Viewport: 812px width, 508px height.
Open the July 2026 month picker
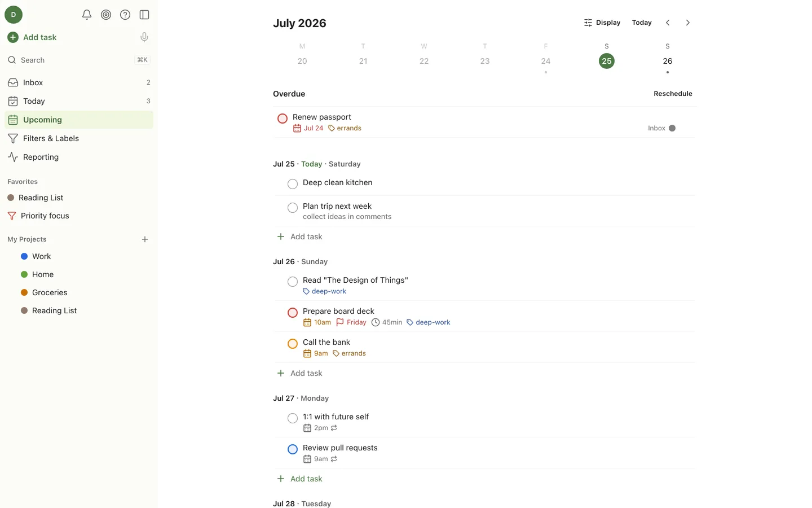299,23
